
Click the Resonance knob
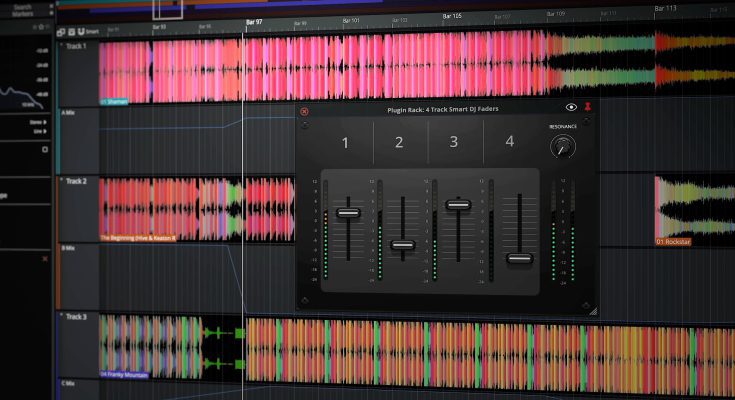pyautogui.click(x=563, y=147)
